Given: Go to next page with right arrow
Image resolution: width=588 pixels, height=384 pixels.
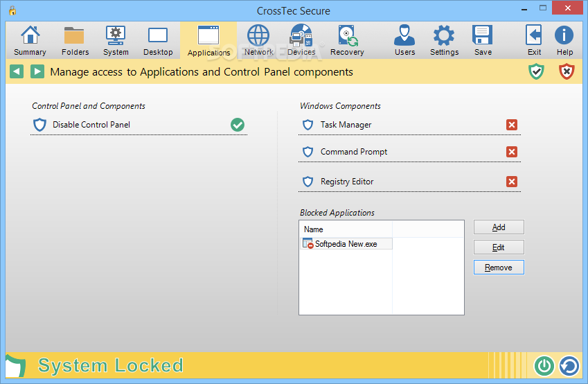Looking at the screenshot, I should point(37,71).
